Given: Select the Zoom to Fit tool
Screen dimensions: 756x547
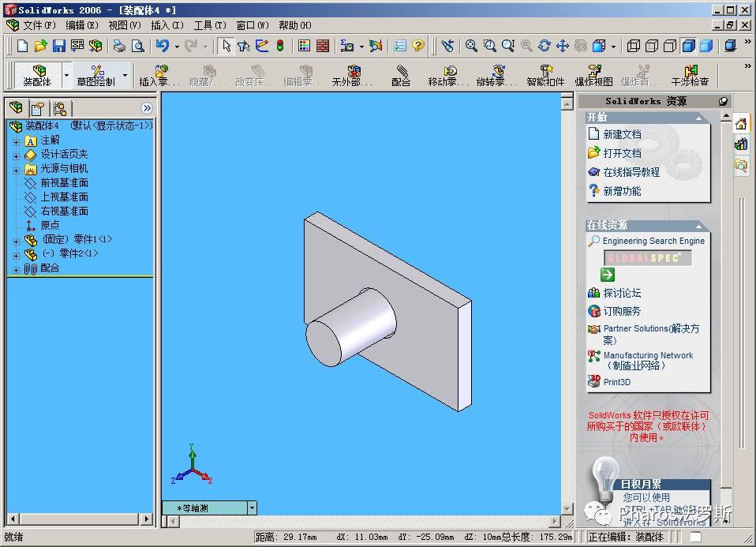Looking at the screenshot, I should point(471,46).
